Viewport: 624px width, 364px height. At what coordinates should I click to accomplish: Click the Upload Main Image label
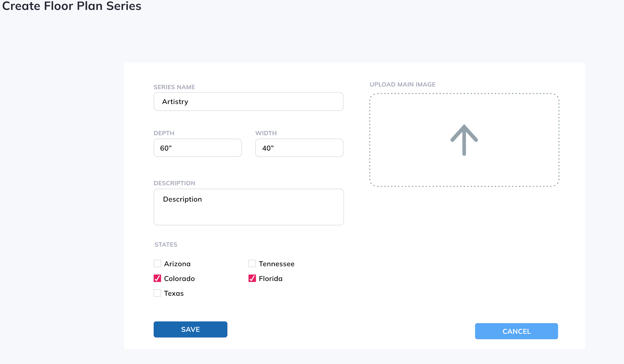tap(402, 84)
